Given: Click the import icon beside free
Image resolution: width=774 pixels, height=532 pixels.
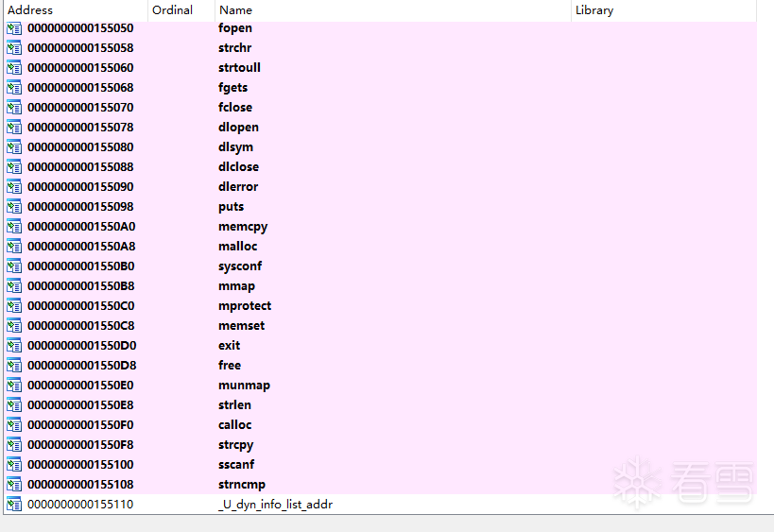Looking at the screenshot, I should tap(14, 365).
